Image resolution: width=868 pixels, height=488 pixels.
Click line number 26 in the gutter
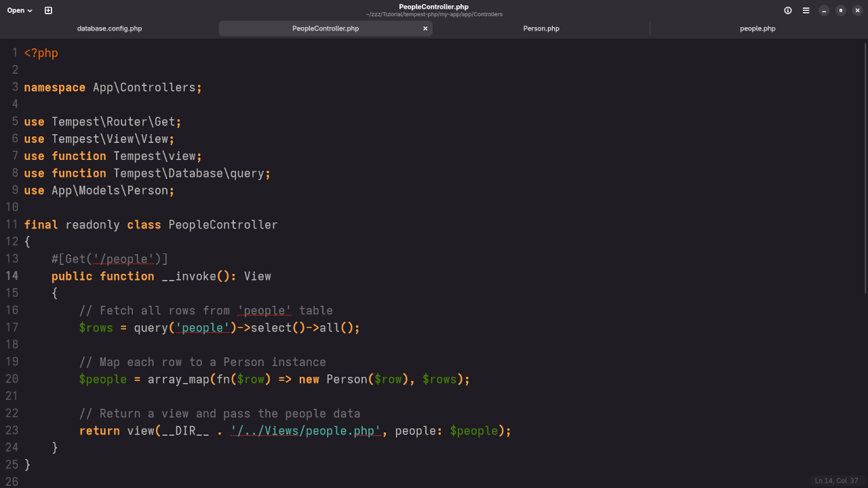click(12, 482)
